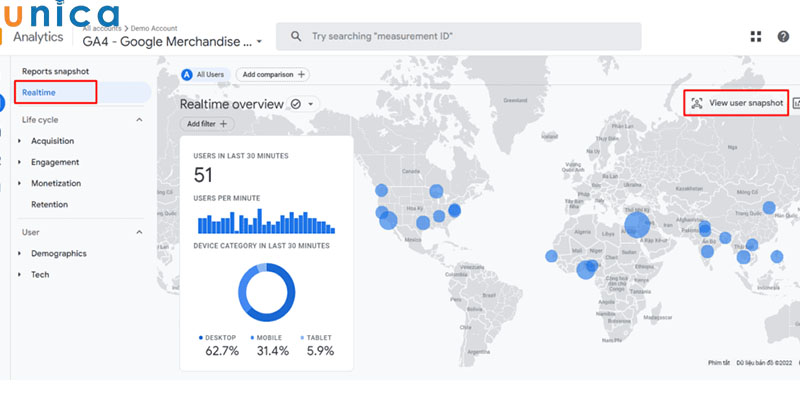Click the search magnifier icon

(296, 36)
